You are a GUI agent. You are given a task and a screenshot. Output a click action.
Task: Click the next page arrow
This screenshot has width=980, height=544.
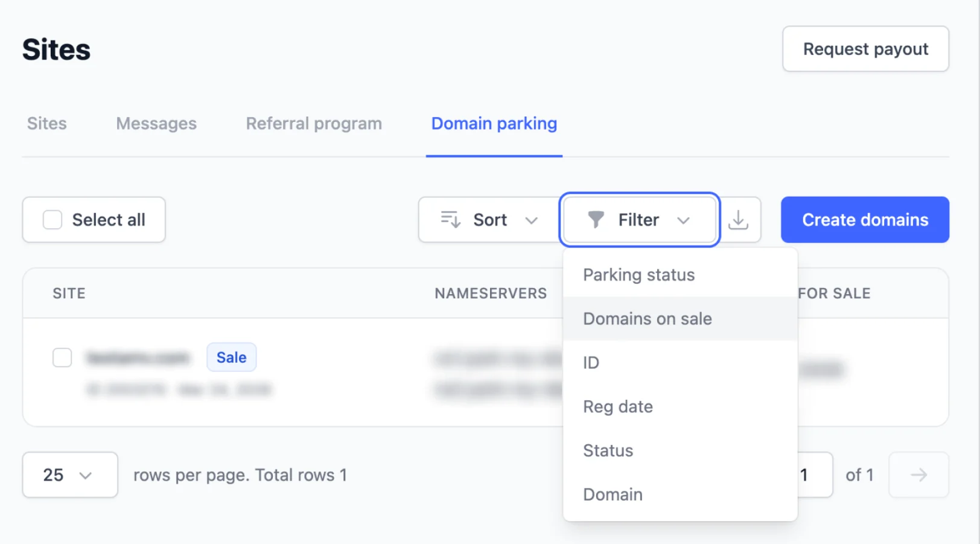[x=918, y=475]
